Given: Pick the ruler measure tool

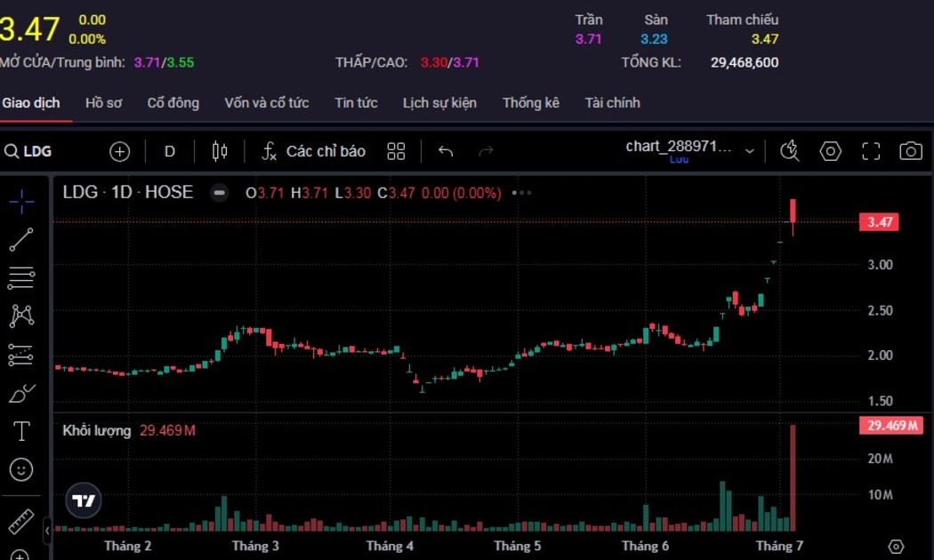Looking at the screenshot, I should click(x=21, y=521).
